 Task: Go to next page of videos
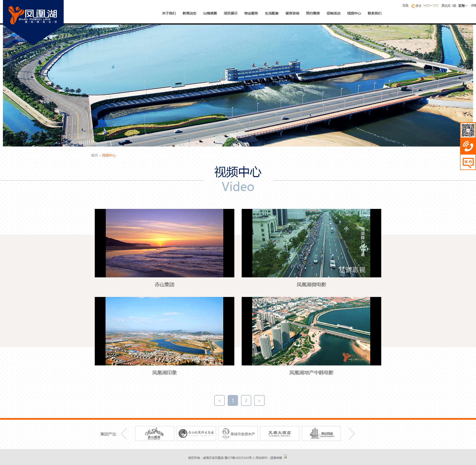coord(259,400)
